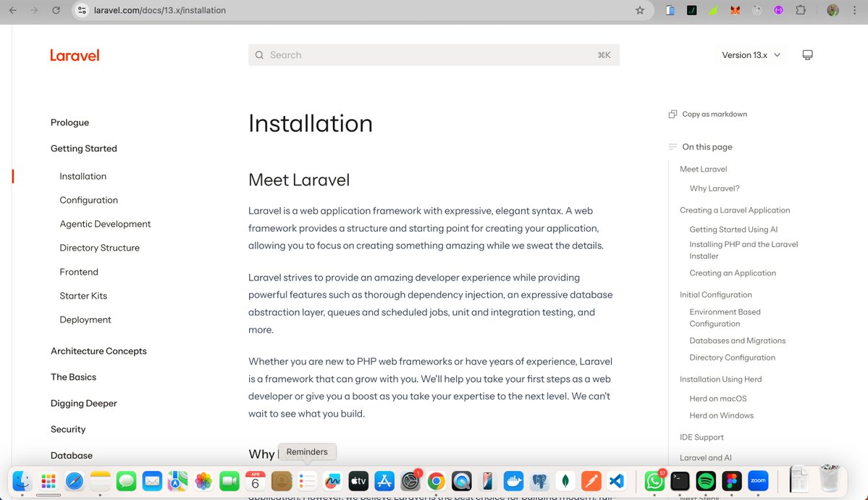
Task: Open the Starter Kits page
Action: 83,296
